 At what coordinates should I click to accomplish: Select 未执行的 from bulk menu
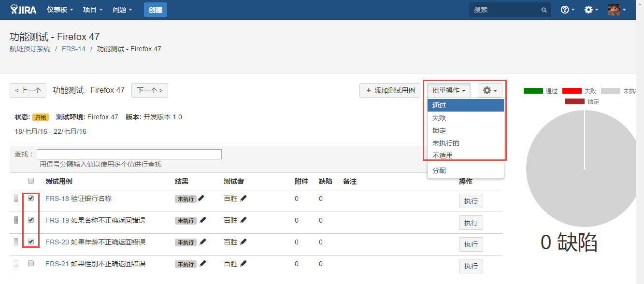(466, 143)
